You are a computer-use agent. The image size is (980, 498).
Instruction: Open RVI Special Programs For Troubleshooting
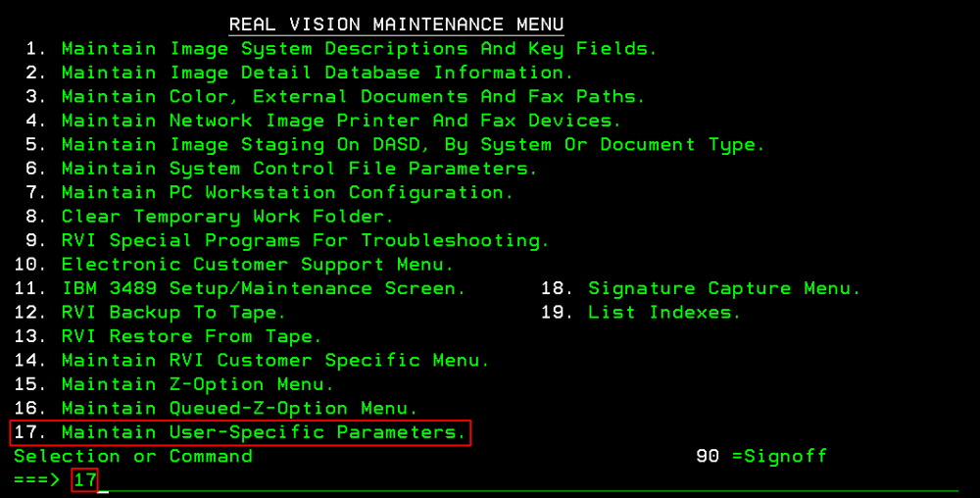pos(287,240)
